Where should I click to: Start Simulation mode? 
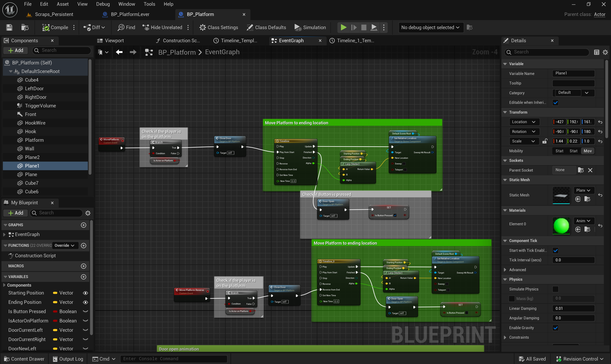310,27
